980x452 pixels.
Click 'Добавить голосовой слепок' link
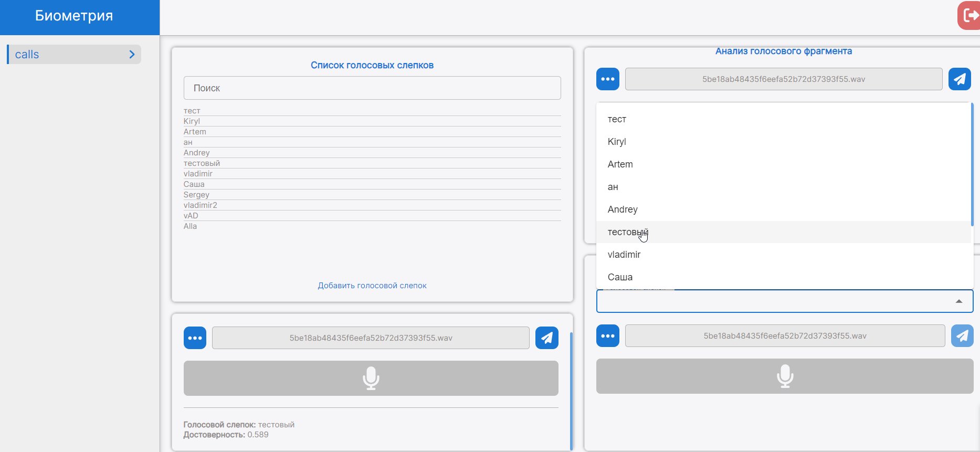[x=372, y=286]
